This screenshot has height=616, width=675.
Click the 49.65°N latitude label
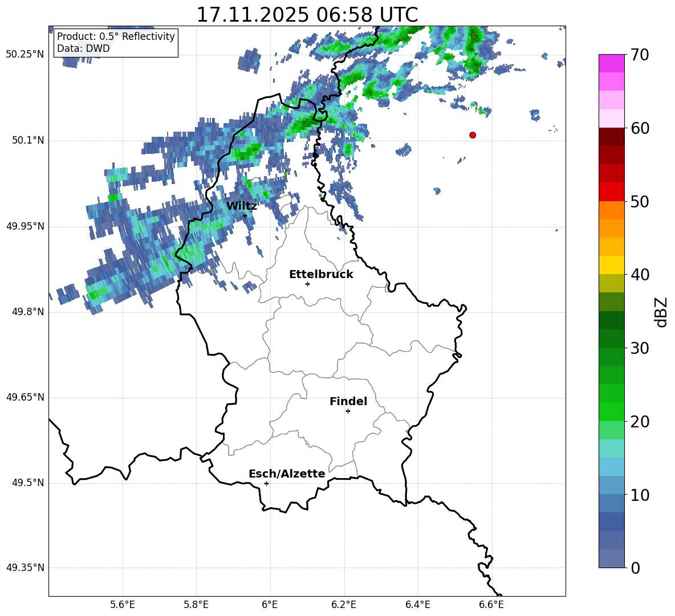pos(25,397)
